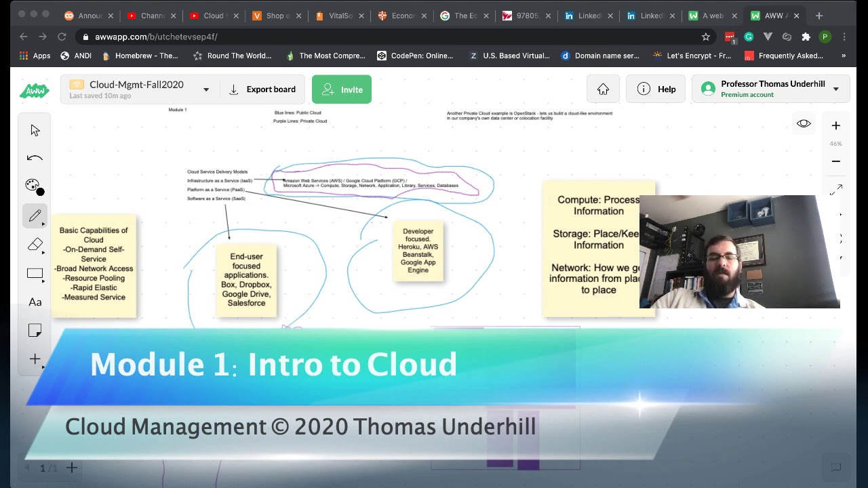
Task: Zoom in with the plus button
Action: coord(836,126)
